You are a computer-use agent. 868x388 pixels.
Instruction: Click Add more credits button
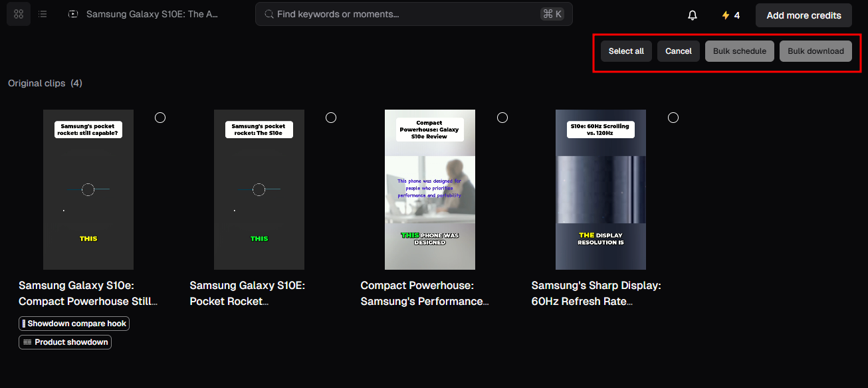(804, 15)
